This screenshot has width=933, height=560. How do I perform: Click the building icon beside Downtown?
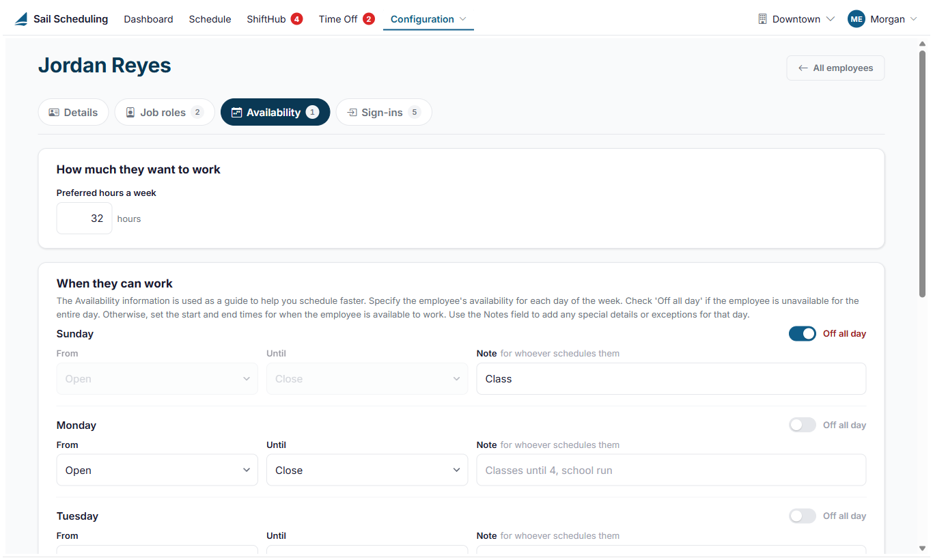(x=763, y=19)
